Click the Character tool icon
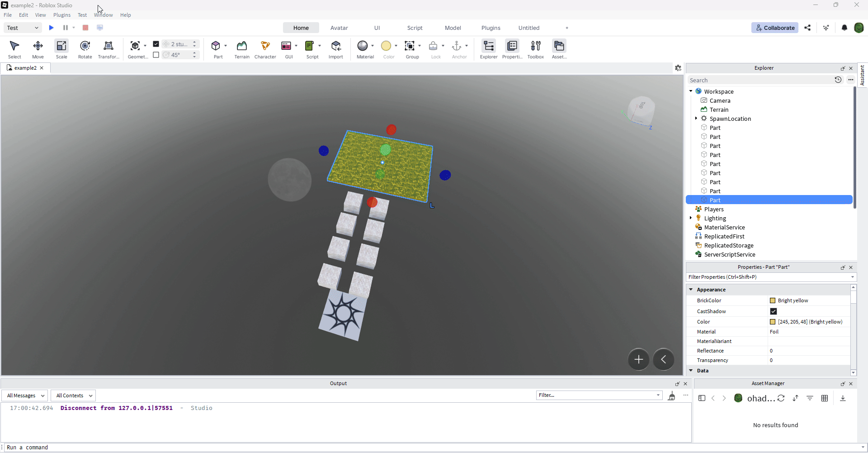 265,49
